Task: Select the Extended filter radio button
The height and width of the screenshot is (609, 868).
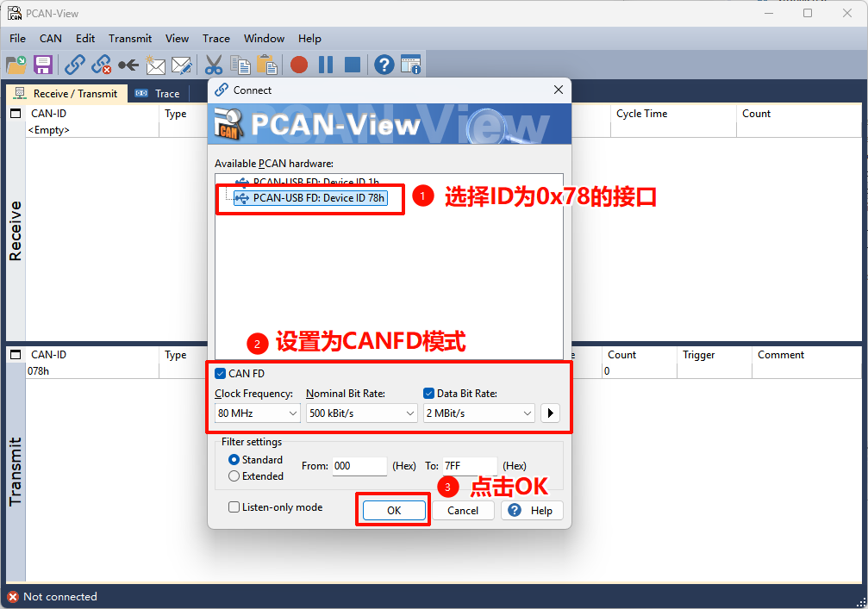Action: click(234, 476)
